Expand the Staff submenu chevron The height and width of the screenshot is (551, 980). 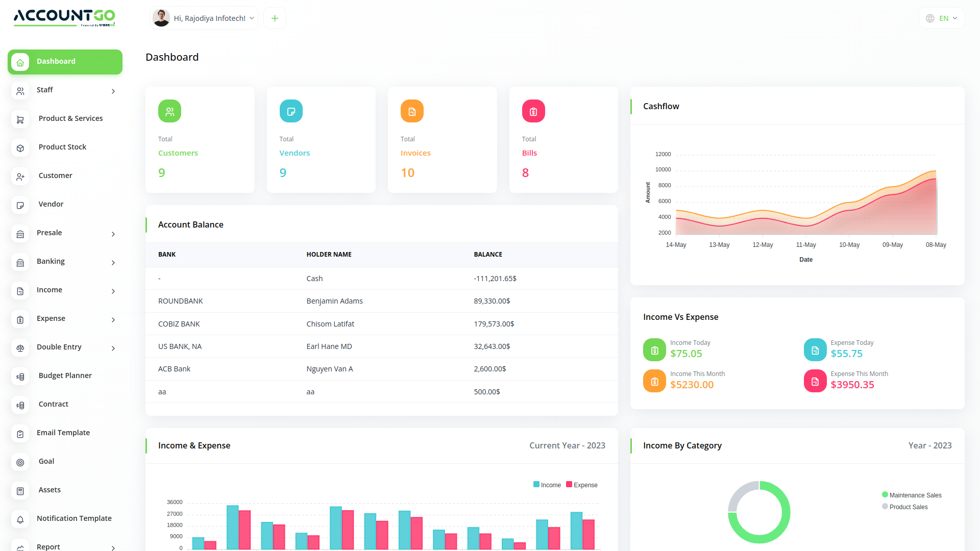(x=113, y=91)
